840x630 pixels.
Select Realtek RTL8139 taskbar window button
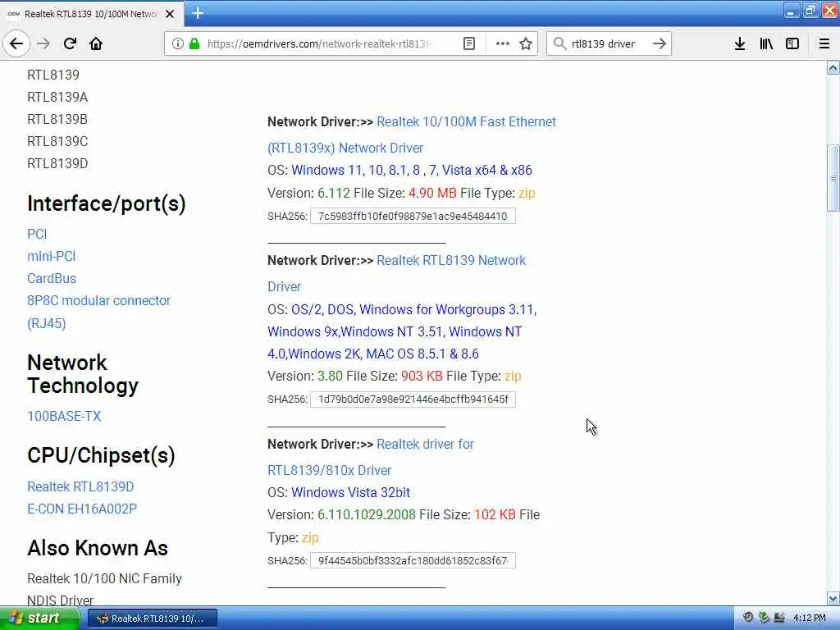pos(152,619)
